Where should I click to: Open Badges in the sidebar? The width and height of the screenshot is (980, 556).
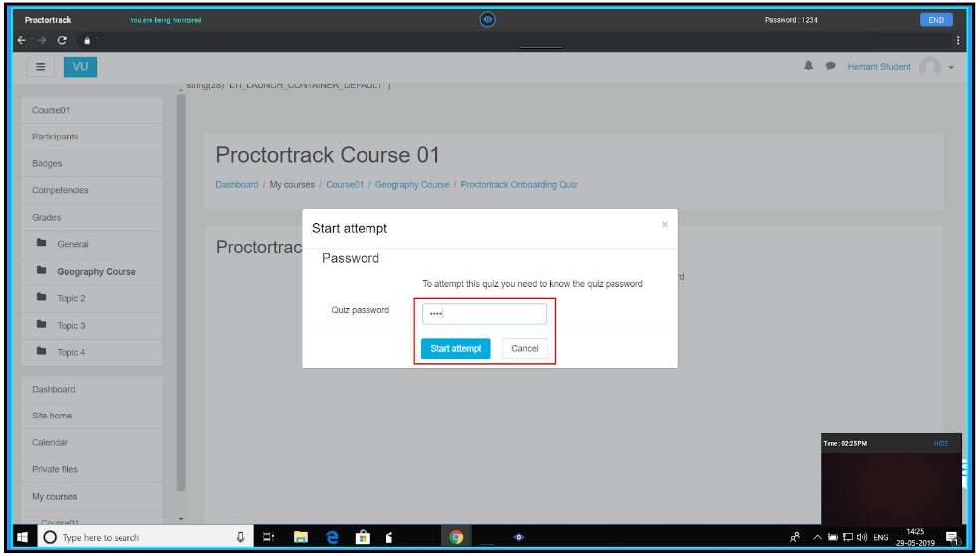coord(92,163)
